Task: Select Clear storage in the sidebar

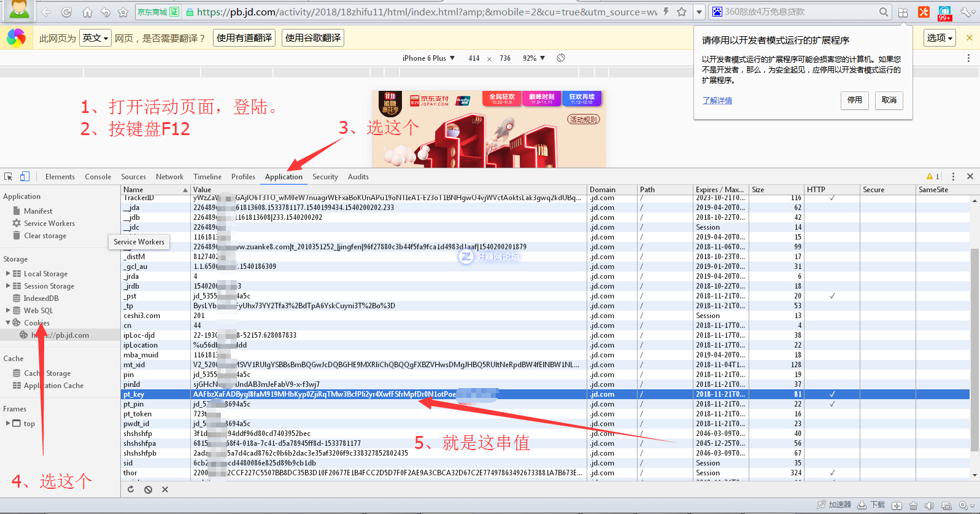Action: pyautogui.click(x=45, y=236)
